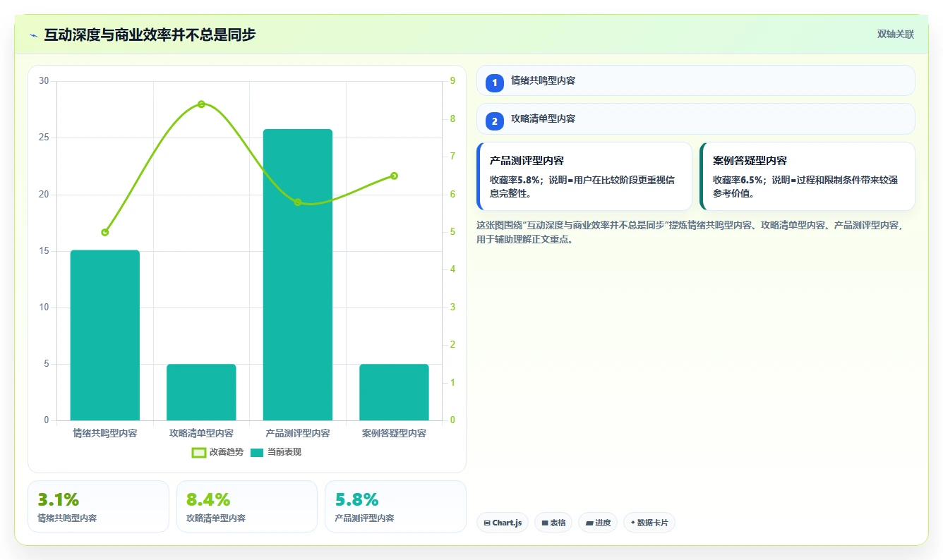
Task: Toggle the 当前表现 legend entry
Action: tap(275, 452)
